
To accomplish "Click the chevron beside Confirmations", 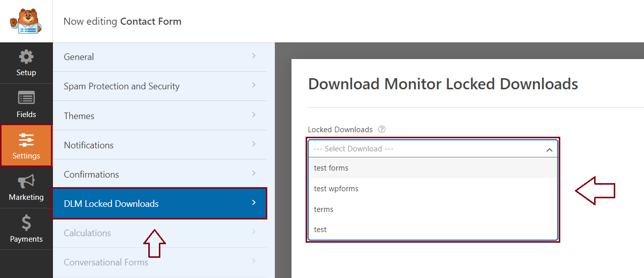I will (254, 173).
